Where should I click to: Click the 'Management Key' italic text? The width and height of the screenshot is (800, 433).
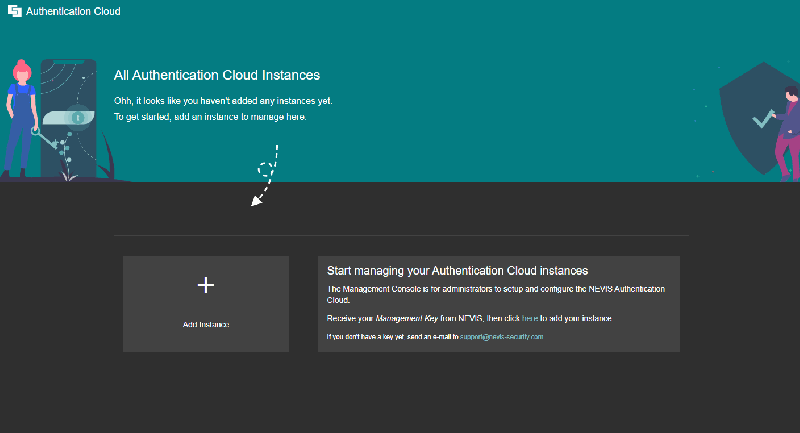(407, 318)
